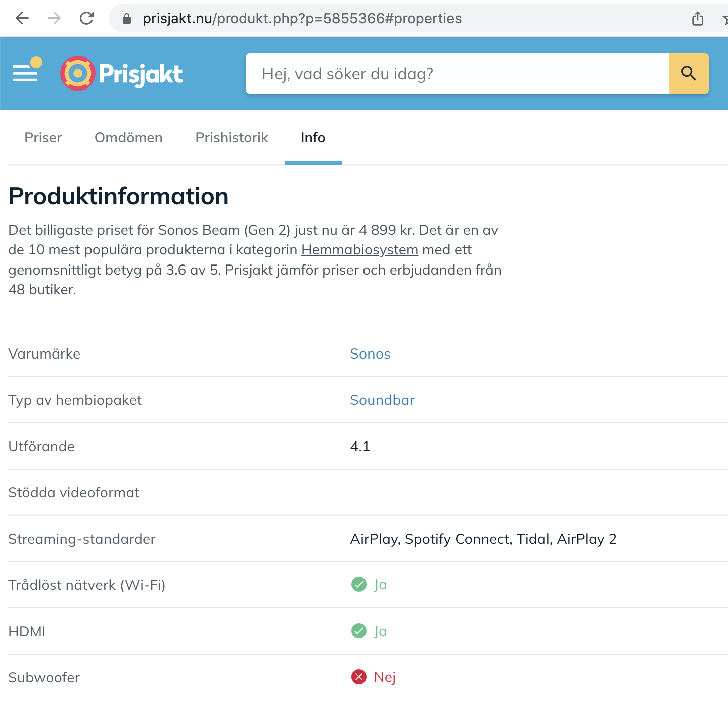
Task: Select the Info tab
Action: [313, 138]
